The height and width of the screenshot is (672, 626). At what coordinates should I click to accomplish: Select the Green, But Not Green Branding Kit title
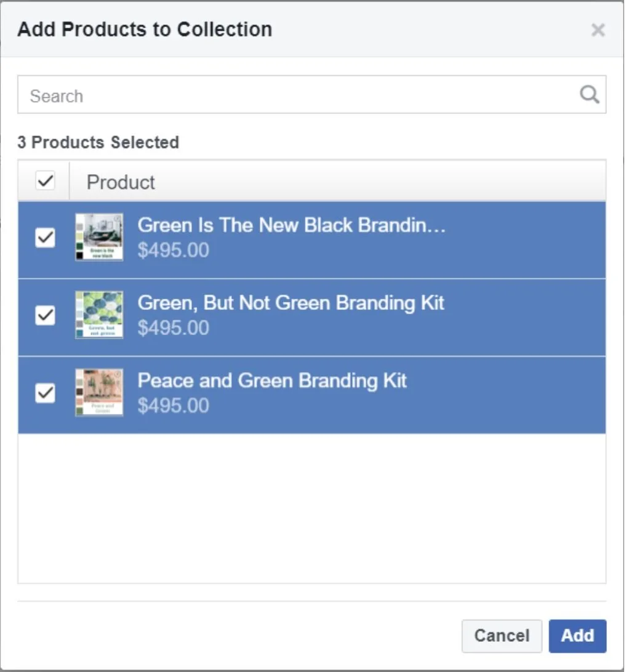click(x=291, y=303)
